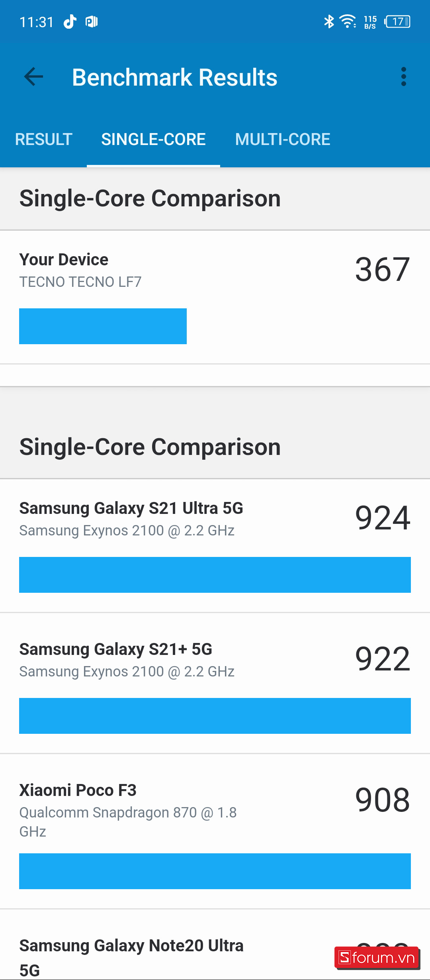Tap the TikTok notification icon
430x980 pixels.
(70, 22)
